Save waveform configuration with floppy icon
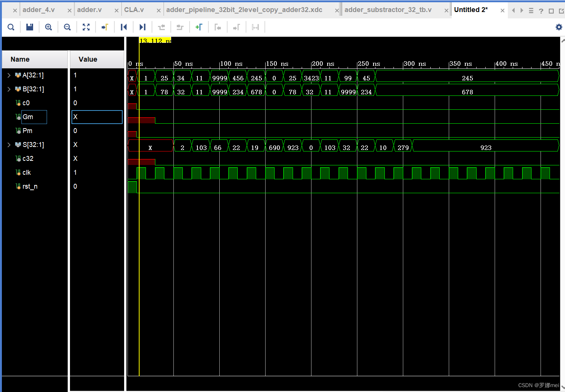This screenshot has width=565, height=392. [x=30, y=27]
